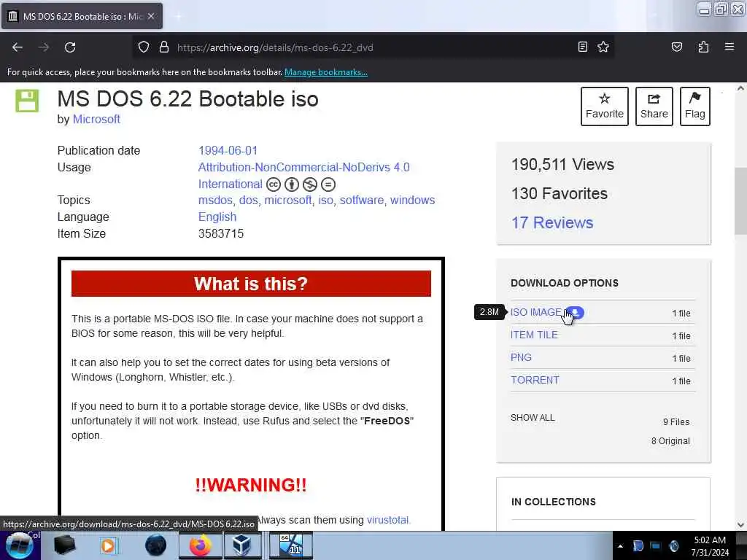Close the MS DOS 6.22 tab
The image size is (747, 560).
tap(151, 16)
